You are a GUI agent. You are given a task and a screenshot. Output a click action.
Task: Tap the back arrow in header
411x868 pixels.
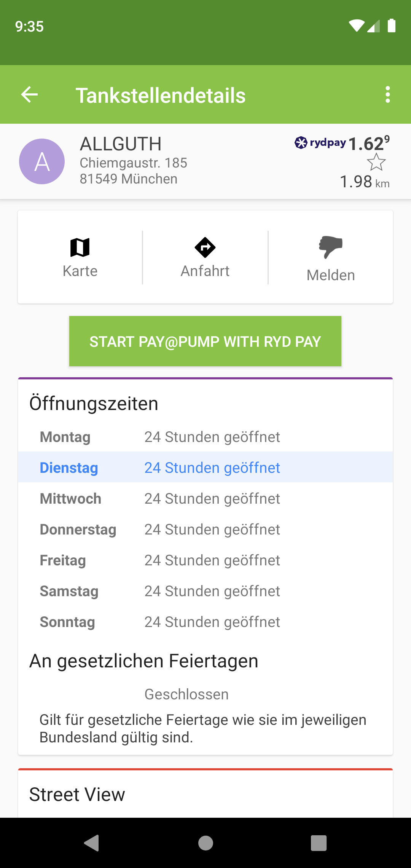(30, 95)
